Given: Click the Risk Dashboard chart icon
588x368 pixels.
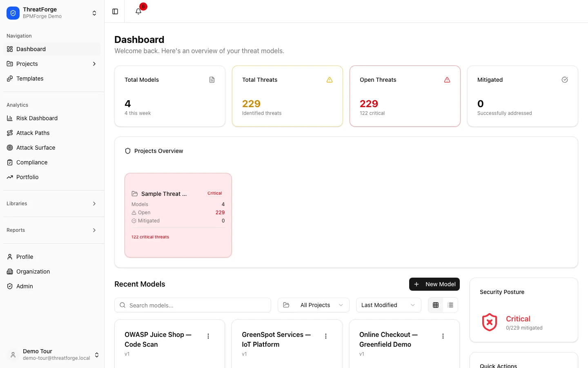Looking at the screenshot, I should coord(10,118).
